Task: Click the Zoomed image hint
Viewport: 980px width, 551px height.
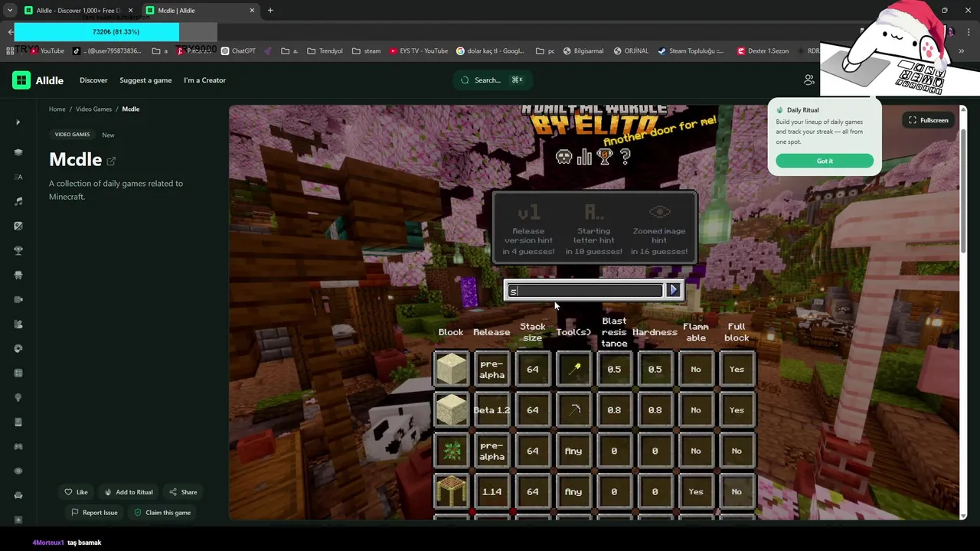Action: (659, 228)
